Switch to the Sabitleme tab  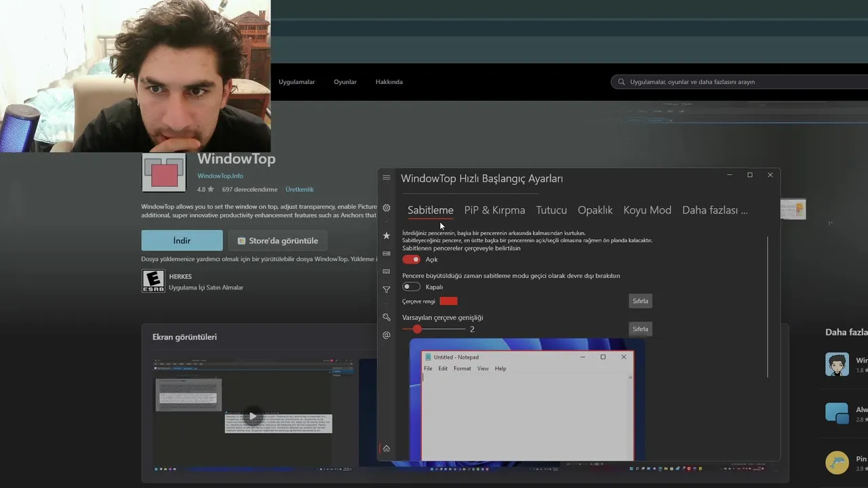tap(431, 210)
